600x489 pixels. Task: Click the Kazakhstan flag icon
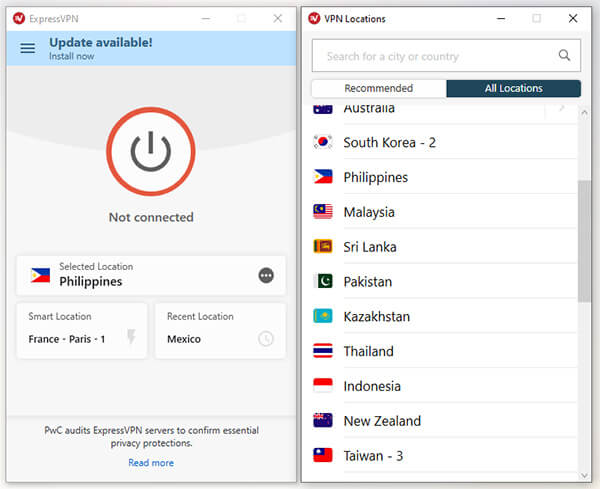click(x=323, y=316)
